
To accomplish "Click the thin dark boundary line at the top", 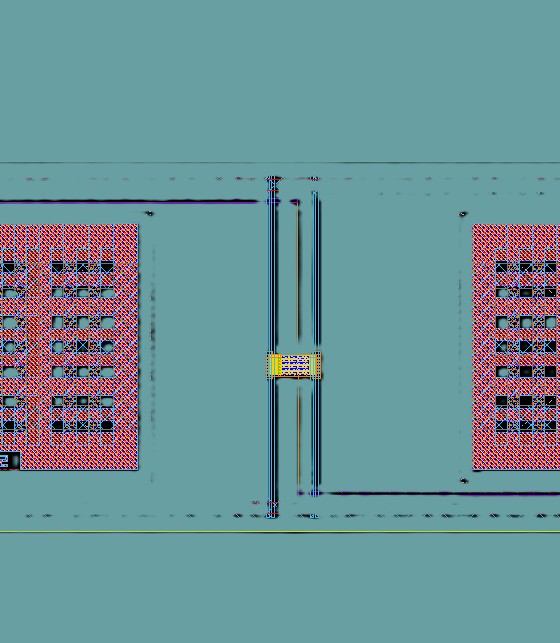I will click(280, 163).
